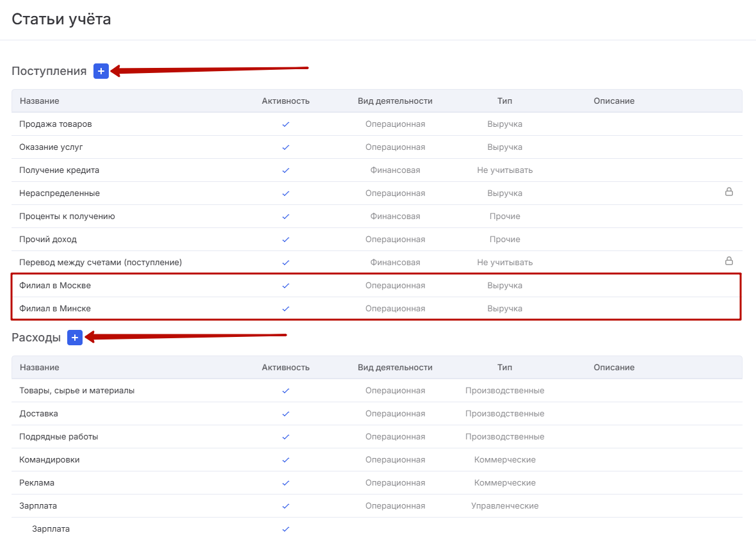Click Тип header in Расходы table
The width and height of the screenshot is (756, 540).
point(505,367)
